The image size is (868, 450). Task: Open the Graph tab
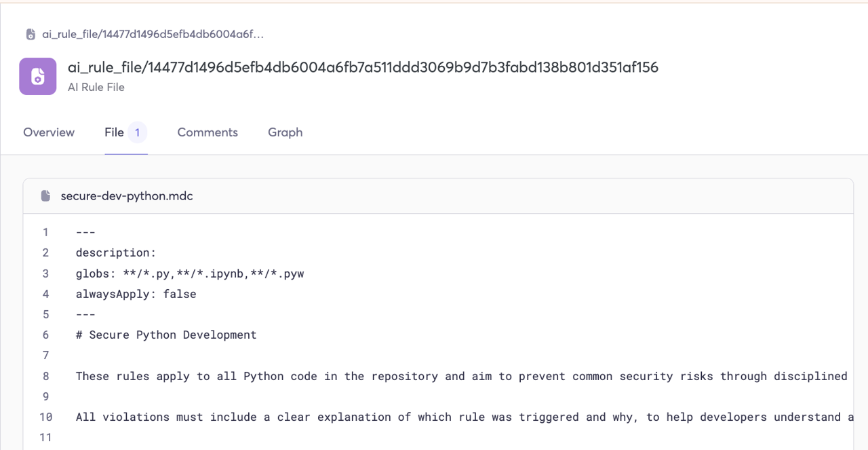click(x=285, y=132)
